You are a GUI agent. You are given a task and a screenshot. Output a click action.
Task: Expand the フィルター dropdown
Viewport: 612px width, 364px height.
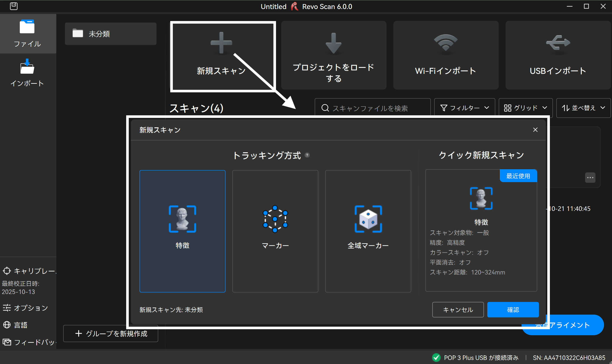pyautogui.click(x=465, y=108)
